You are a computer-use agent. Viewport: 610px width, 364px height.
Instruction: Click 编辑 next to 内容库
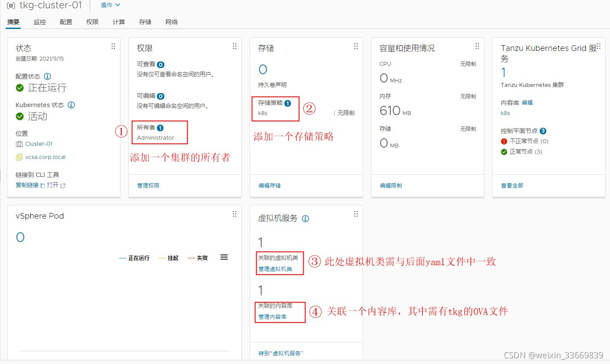[x=527, y=103]
